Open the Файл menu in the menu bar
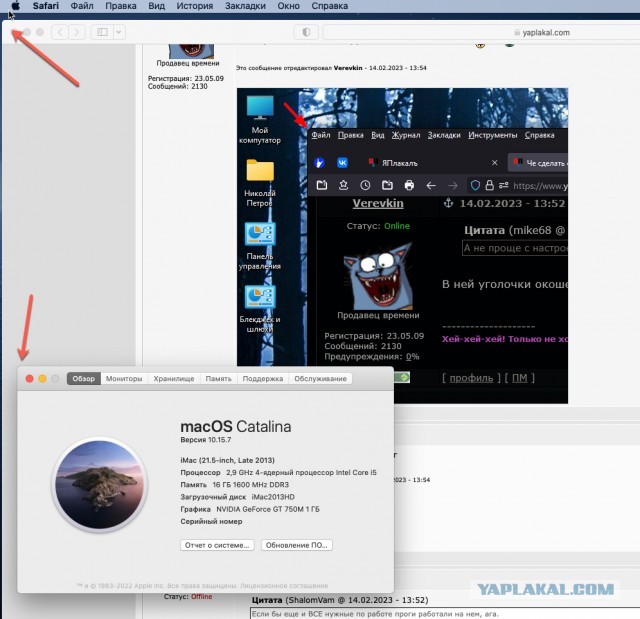Viewport: 640px width, 619px height. [82, 6]
